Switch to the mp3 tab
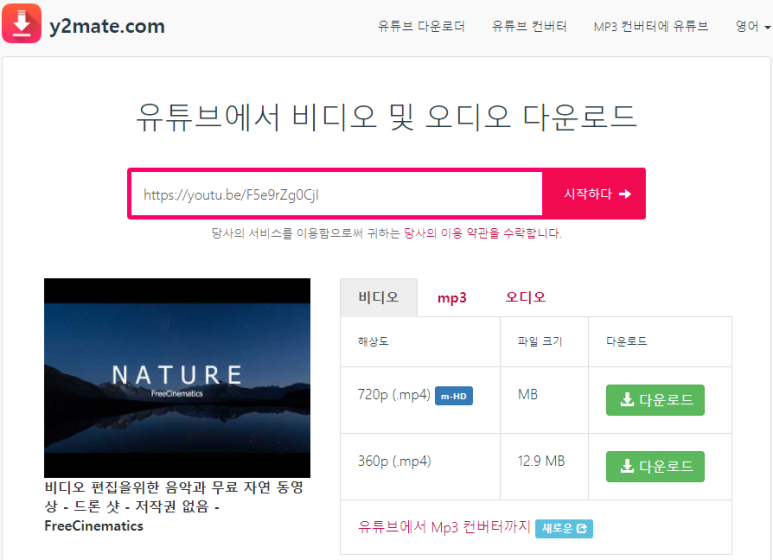 [452, 298]
